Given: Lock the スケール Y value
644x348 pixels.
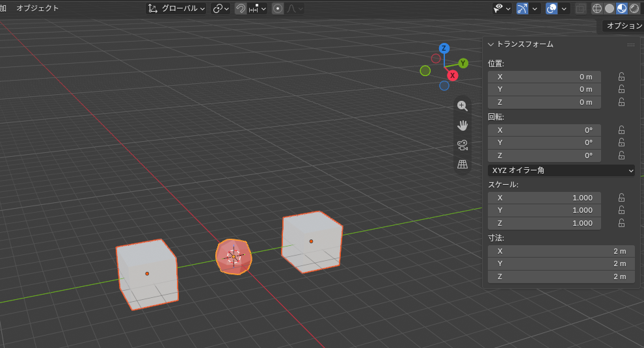Looking at the screenshot, I should pos(621,210).
